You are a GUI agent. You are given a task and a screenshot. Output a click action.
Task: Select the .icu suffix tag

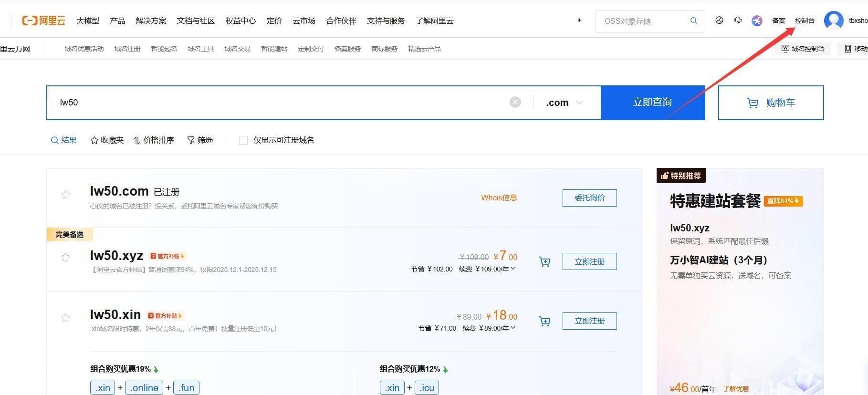click(427, 388)
